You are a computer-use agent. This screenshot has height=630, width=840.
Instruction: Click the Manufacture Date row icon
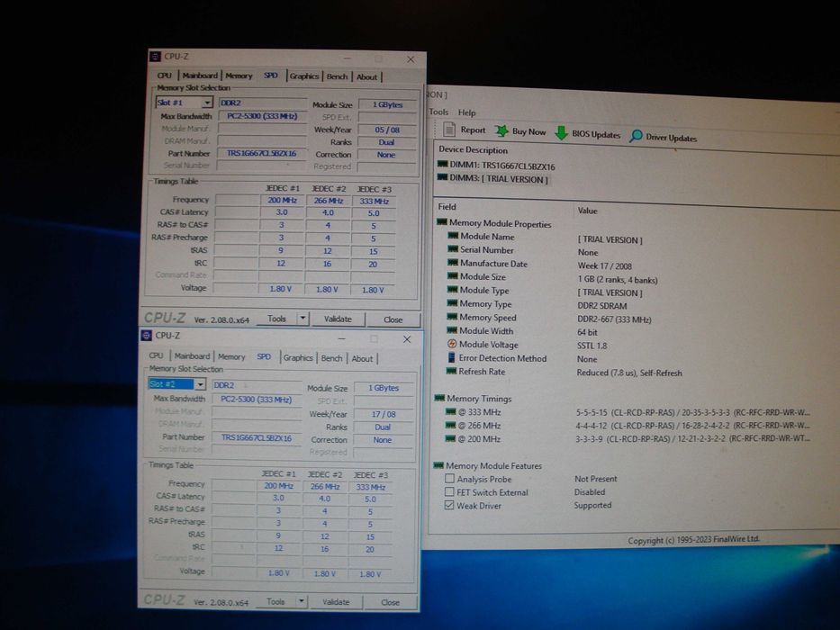coord(452,263)
